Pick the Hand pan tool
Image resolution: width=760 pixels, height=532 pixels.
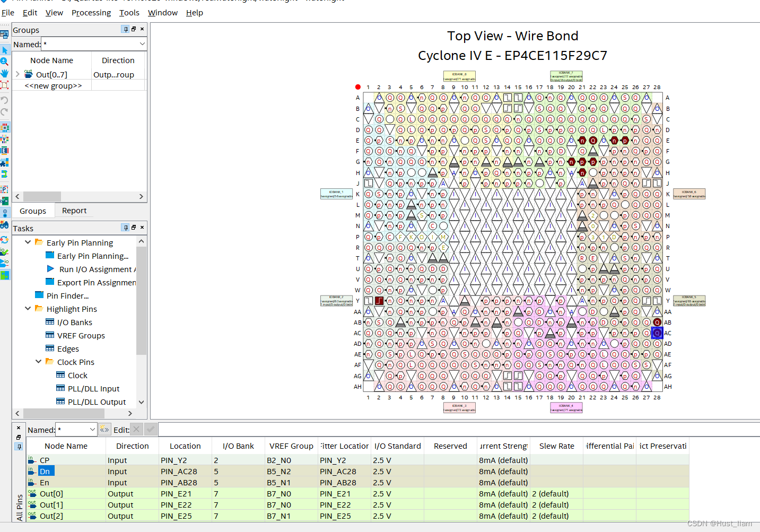[x=5, y=73]
